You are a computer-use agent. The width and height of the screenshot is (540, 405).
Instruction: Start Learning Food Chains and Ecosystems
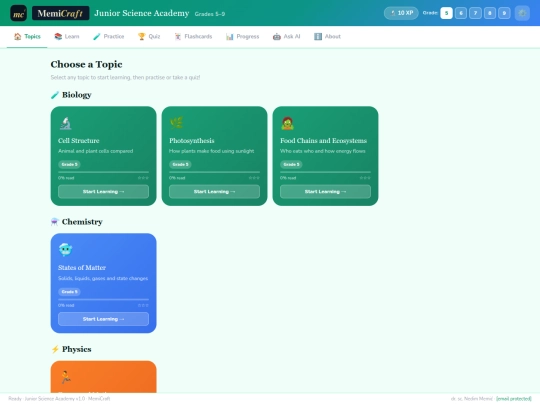tap(325, 191)
